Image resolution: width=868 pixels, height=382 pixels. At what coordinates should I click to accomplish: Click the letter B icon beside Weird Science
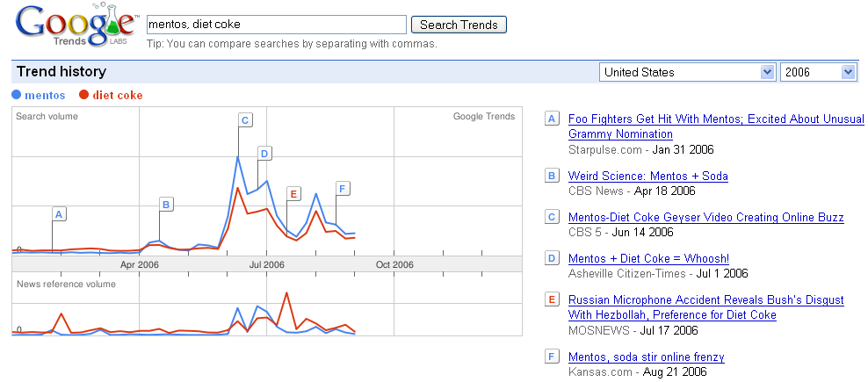point(552,176)
